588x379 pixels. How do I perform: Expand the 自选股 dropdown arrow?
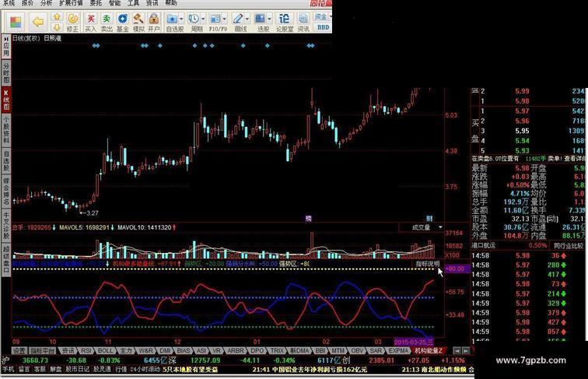(181, 19)
